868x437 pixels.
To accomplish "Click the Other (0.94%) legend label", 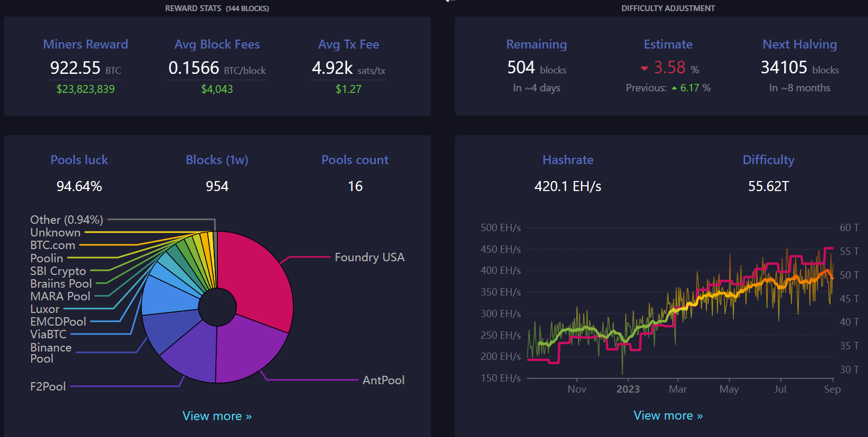I will 66,220.
